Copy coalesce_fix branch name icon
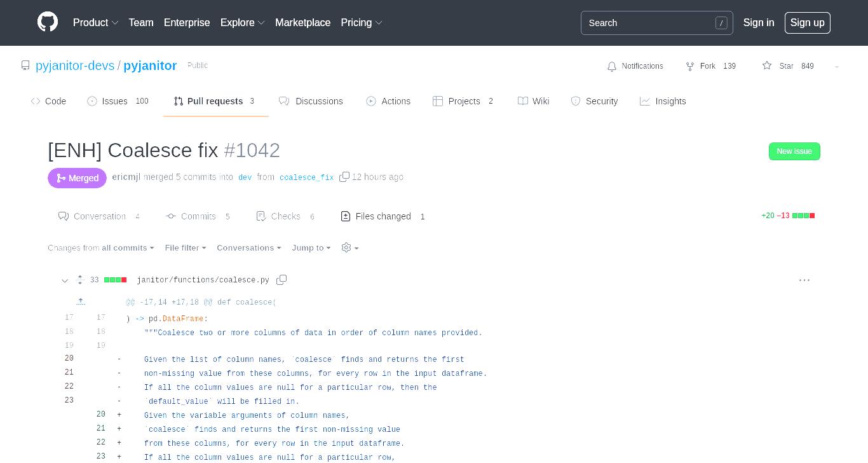This screenshot has height=463, width=868. tap(344, 177)
